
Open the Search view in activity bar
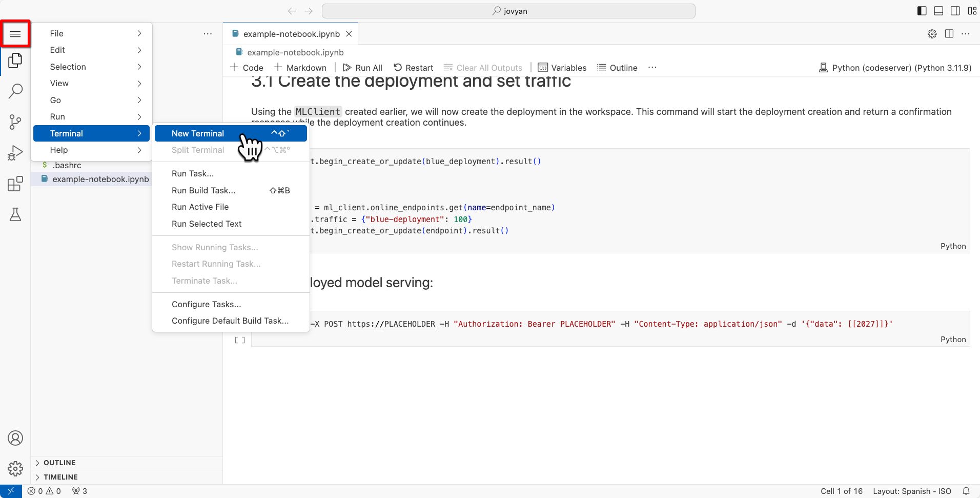(x=15, y=91)
